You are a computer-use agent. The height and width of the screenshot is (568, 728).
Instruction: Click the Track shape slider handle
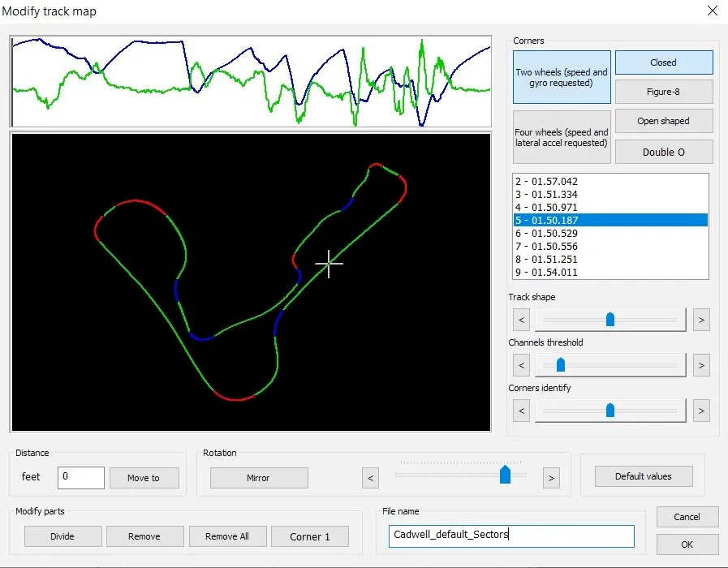pos(610,319)
